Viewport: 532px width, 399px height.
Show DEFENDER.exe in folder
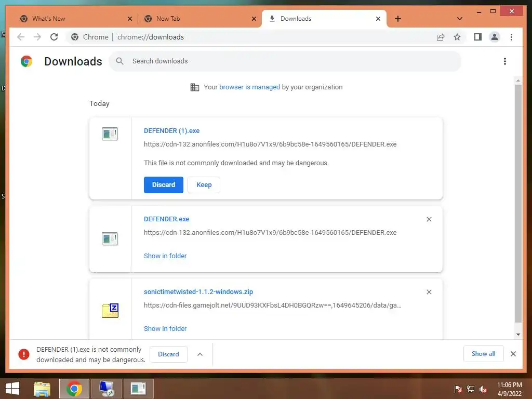[165, 256]
